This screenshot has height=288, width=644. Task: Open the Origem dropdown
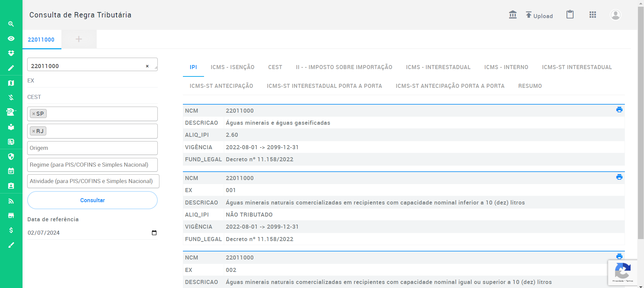[92, 148]
